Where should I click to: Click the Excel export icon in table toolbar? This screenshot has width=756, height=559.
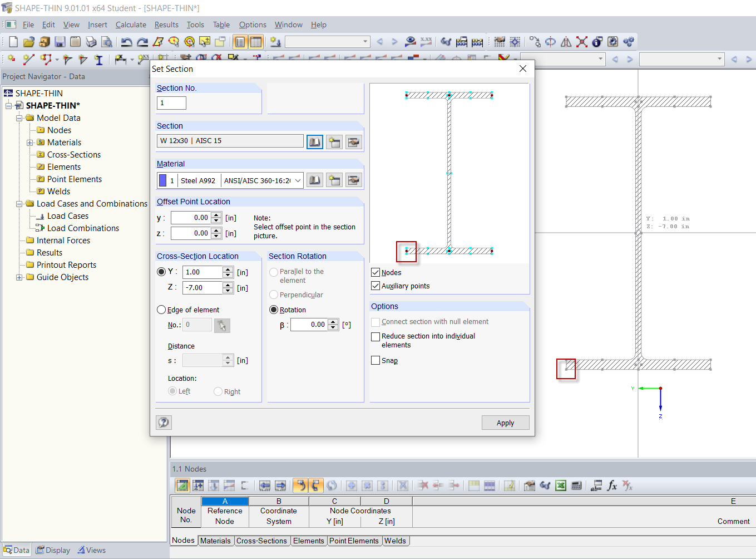(561, 486)
